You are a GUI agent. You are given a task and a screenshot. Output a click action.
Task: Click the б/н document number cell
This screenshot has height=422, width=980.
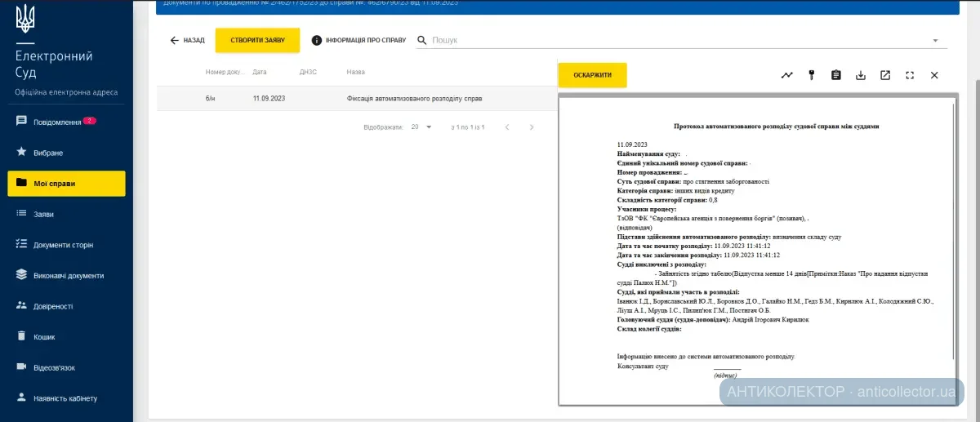(210, 99)
